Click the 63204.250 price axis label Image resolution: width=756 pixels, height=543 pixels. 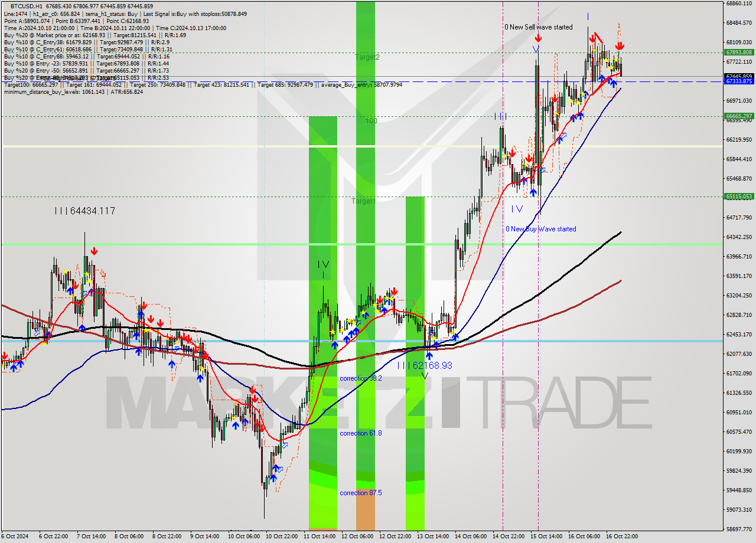coord(739,296)
